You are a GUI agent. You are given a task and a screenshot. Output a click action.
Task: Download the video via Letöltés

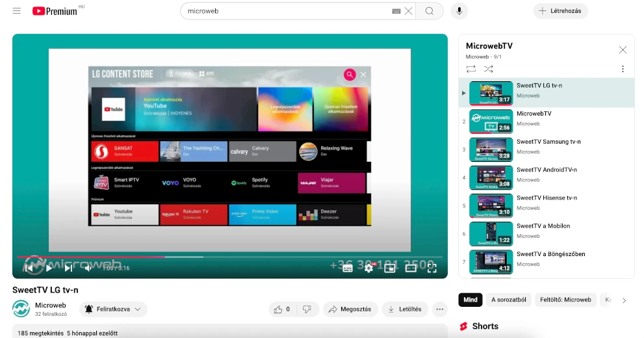[x=405, y=309]
